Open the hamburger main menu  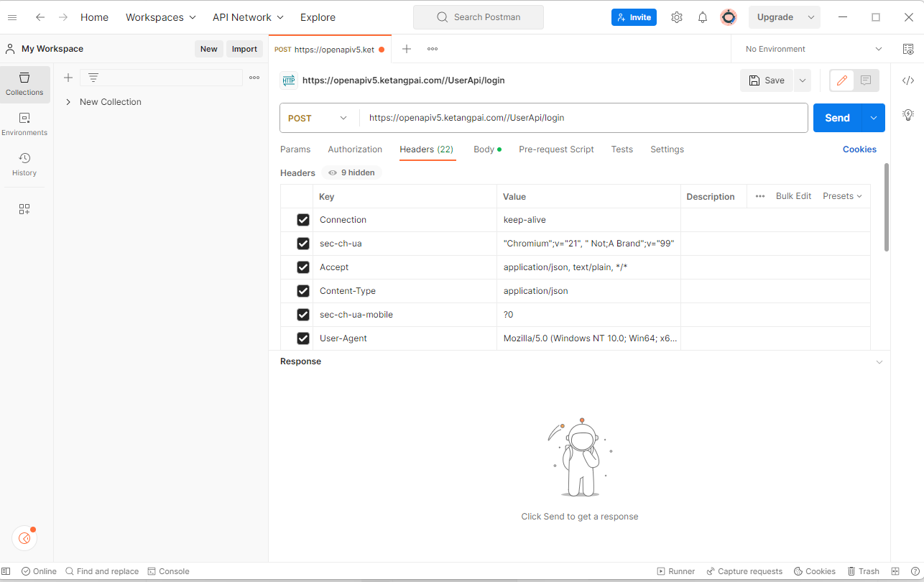point(12,17)
